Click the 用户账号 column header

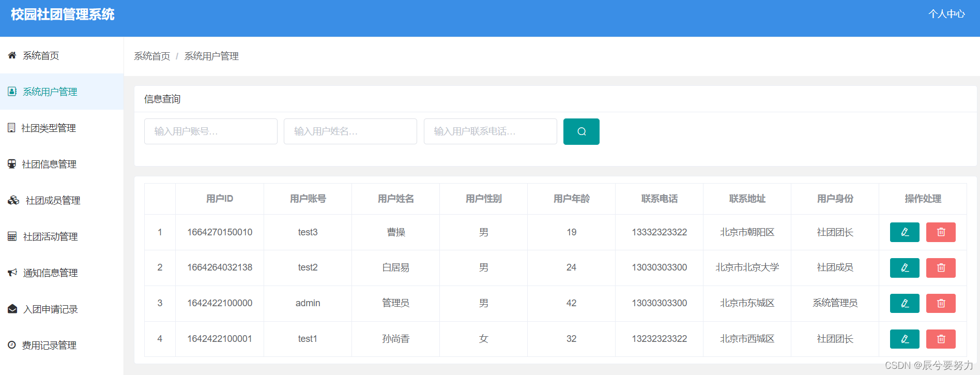(x=308, y=199)
